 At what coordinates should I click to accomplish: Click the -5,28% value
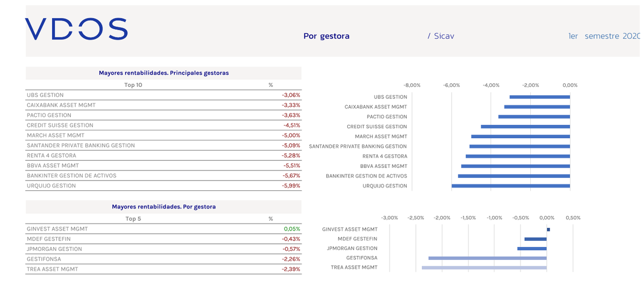[x=291, y=155]
